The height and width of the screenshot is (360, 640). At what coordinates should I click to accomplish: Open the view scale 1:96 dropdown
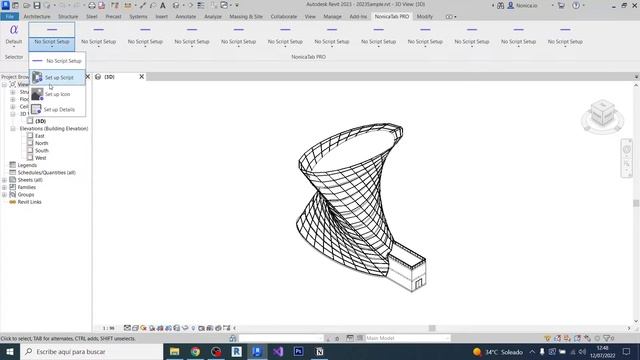tap(109, 328)
